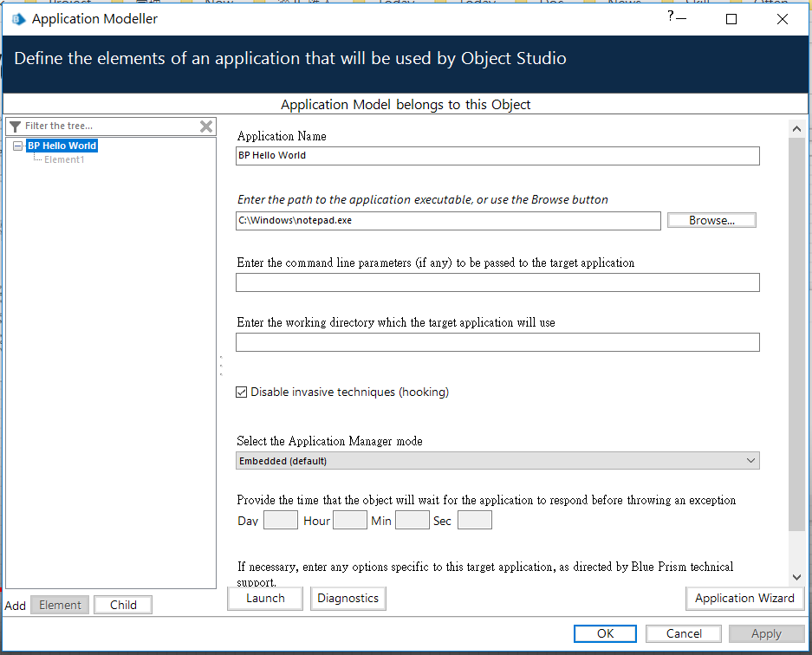Click the Hour timeout field
This screenshot has width=812, height=655.
(x=350, y=520)
